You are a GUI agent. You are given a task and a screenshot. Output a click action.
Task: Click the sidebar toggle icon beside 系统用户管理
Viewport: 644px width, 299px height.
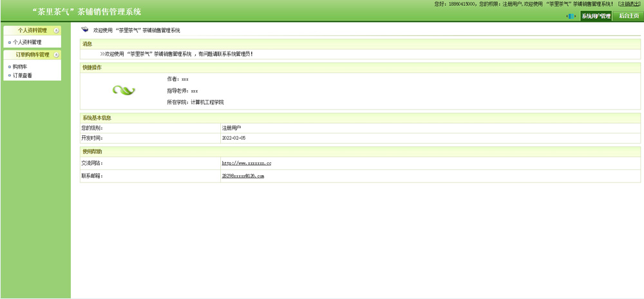point(571,16)
